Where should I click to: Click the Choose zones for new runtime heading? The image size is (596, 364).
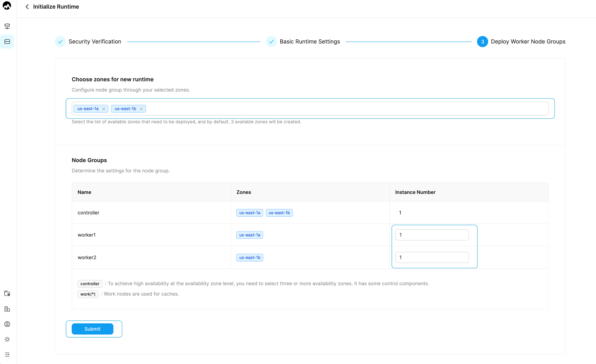click(113, 79)
